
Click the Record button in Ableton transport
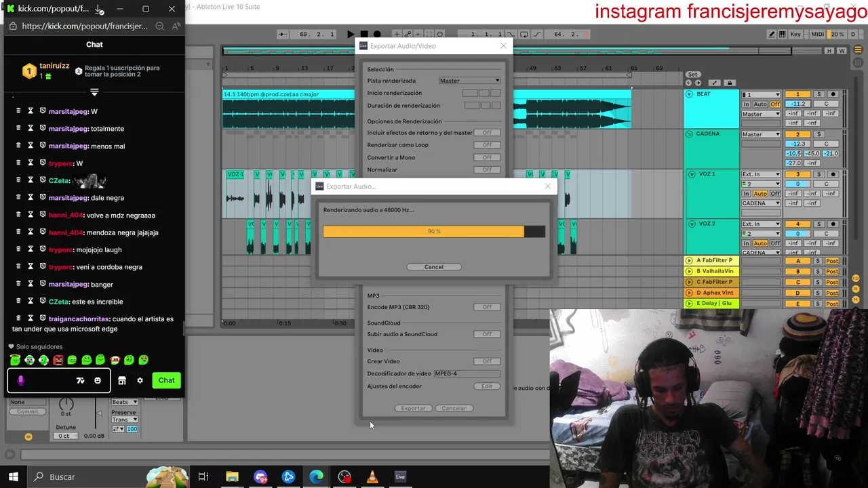(377, 35)
